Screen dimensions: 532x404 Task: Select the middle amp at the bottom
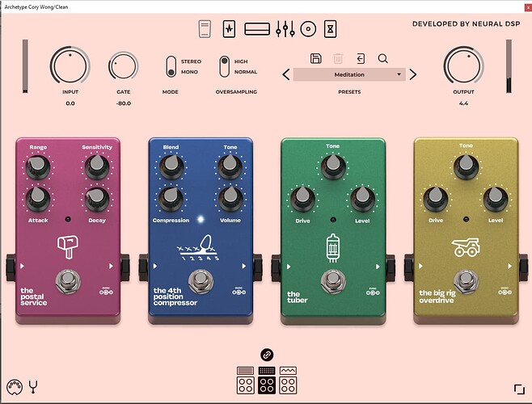click(266, 378)
